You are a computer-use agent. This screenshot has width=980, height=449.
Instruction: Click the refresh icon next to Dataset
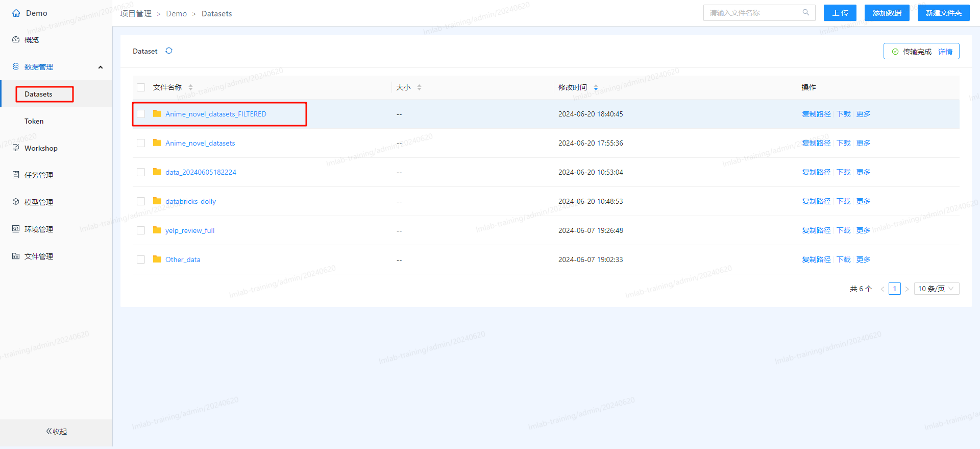pos(169,51)
